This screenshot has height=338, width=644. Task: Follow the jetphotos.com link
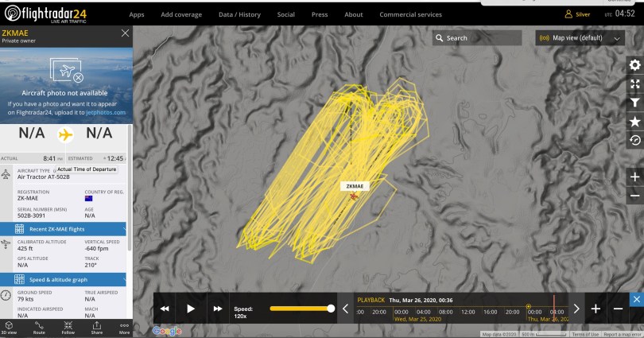tap(106, 112)
